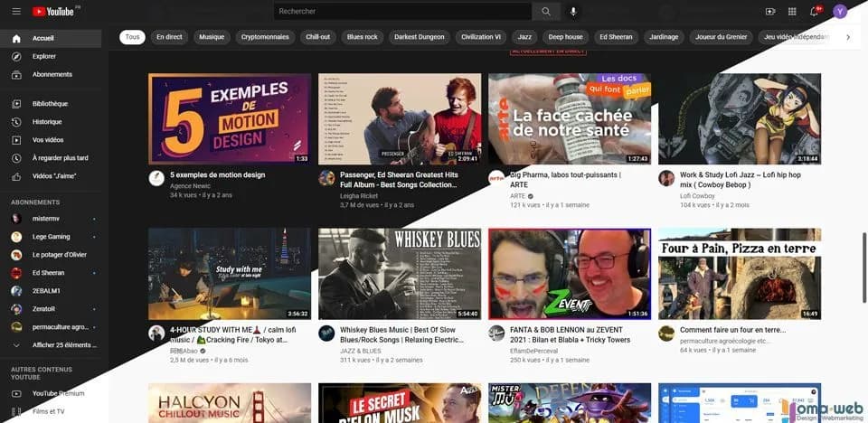868x423 pixels.
Task: Play ZEVENT Fanta & Bob Lennon thumbnail
Action: coord(570,274)
